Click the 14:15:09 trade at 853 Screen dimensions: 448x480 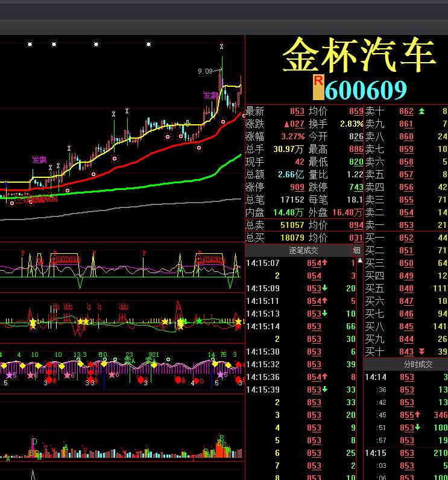click(301, 288)
